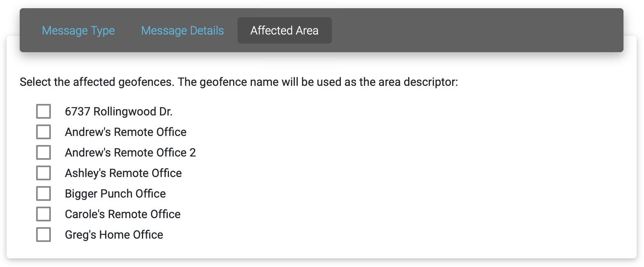This screenshot has height=267, width=644.
Task: Select the Affected Area tab
Action: [x=284, y=30]
